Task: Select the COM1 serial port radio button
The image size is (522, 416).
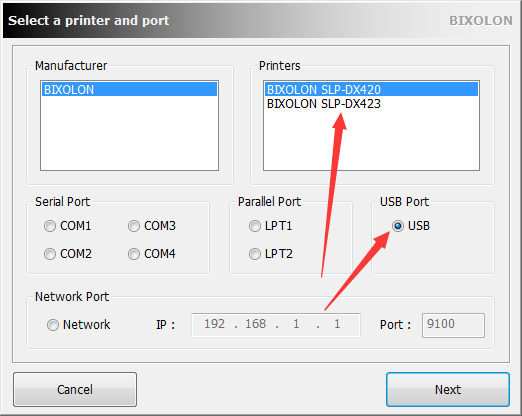Action: 50,226
